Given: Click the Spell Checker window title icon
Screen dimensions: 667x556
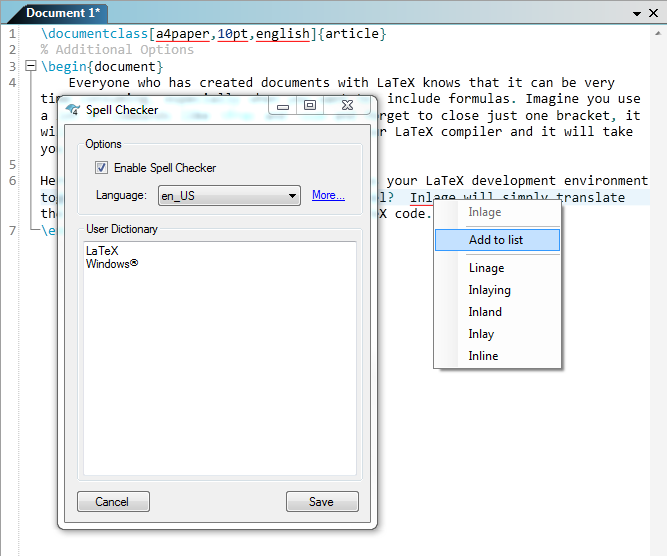Looking at the screenshot, I should tap(73, 109).
